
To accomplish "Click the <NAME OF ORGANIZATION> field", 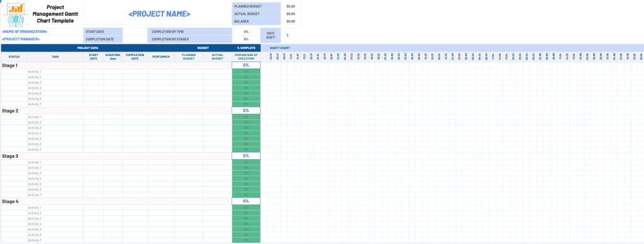I will [25, 31].
